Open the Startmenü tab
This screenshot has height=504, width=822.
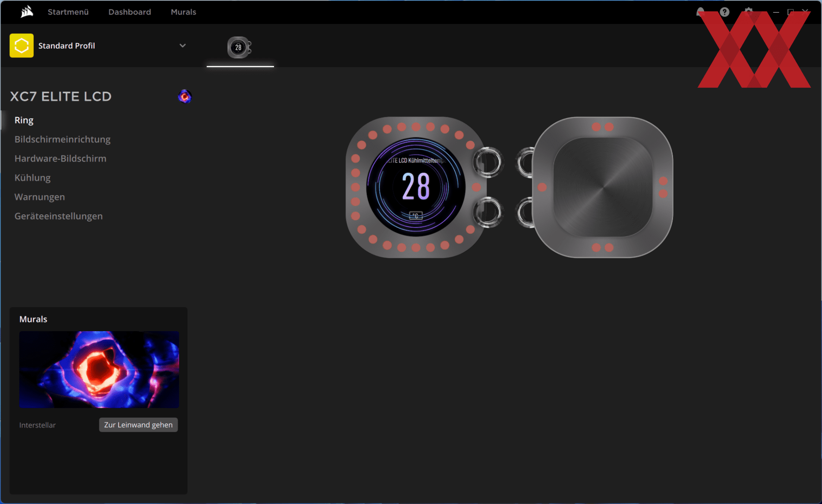point(68,12)
